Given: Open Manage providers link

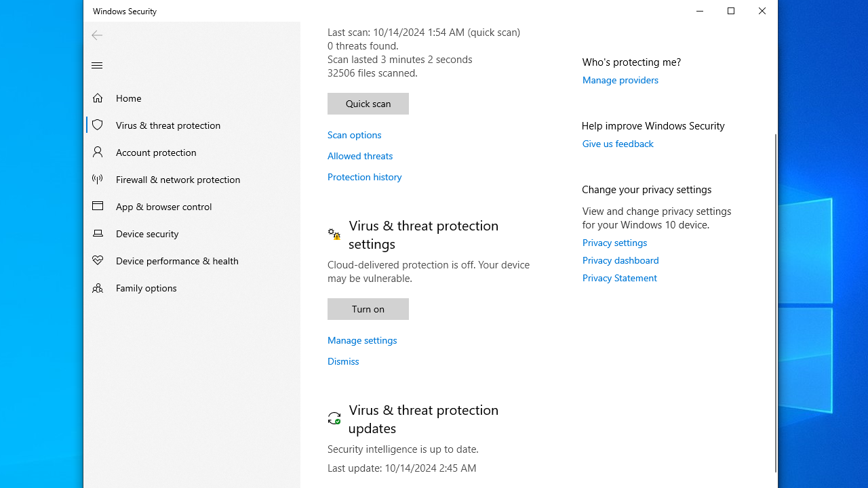Looking at the screenshot, I should 620,80.
